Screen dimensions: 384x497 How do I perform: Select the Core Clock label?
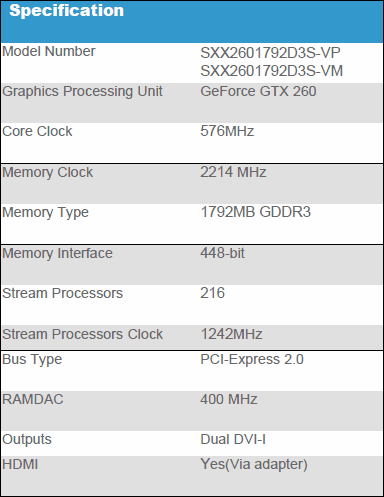[37, 131]
